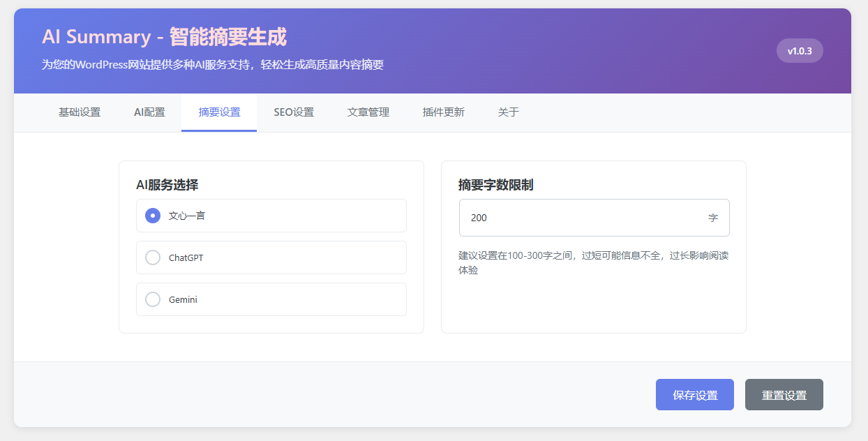
Task: Switch to the 基础设置 tab
Action: 79,112
